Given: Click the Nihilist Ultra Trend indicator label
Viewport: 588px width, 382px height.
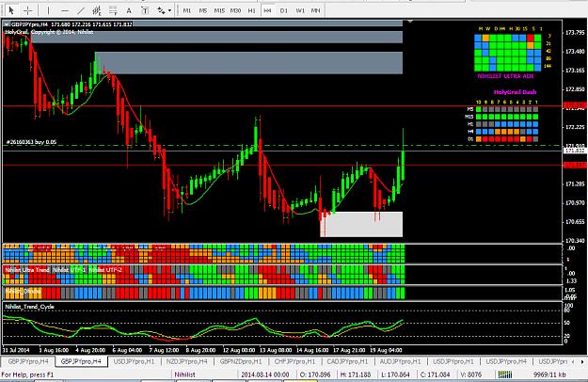Looking at the screenshot, I should pos(27,270).
